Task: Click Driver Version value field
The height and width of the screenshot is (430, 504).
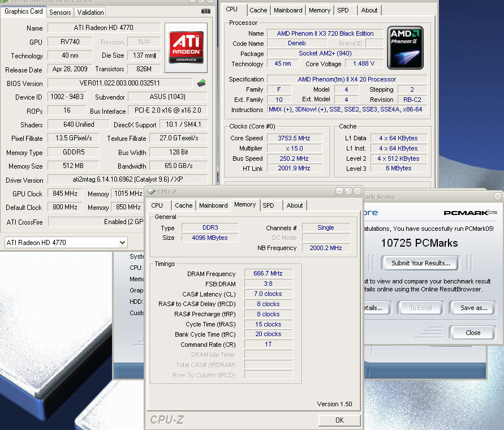Action: click(x=127, y=179)
